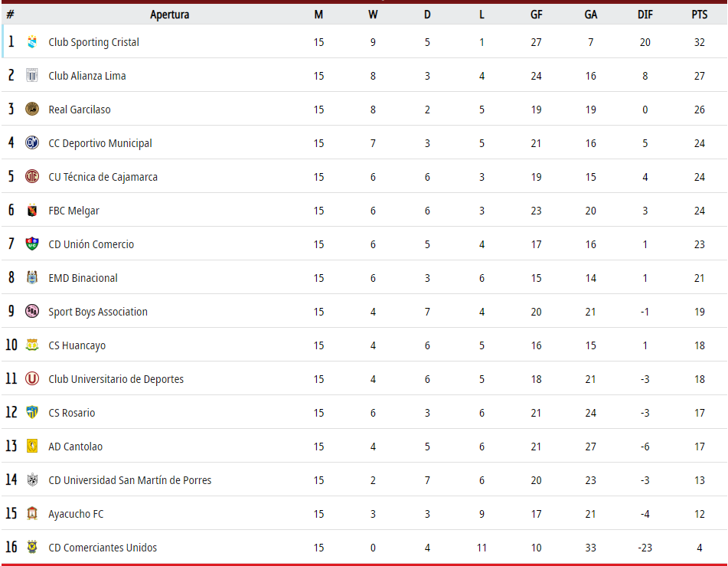Screen dimensions: 728x566
Task: Sort table by PTS column header
Action: [x=699, y=15]
